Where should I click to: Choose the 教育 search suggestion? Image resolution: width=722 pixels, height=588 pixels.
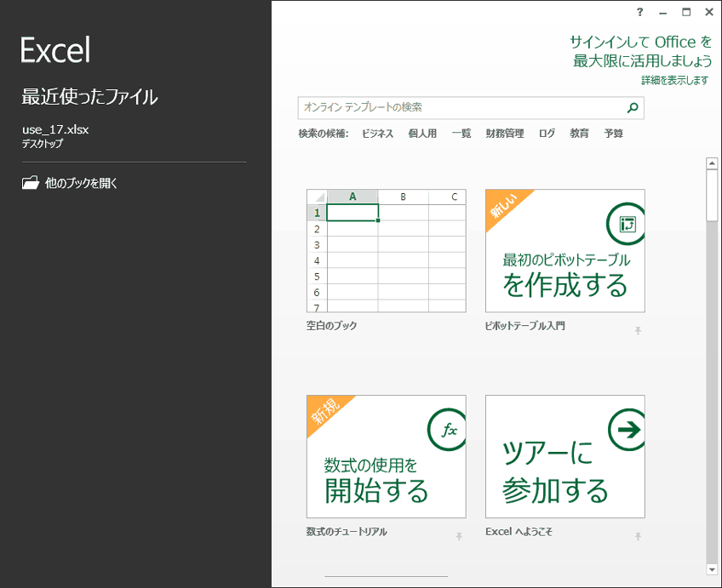[579, 134]
